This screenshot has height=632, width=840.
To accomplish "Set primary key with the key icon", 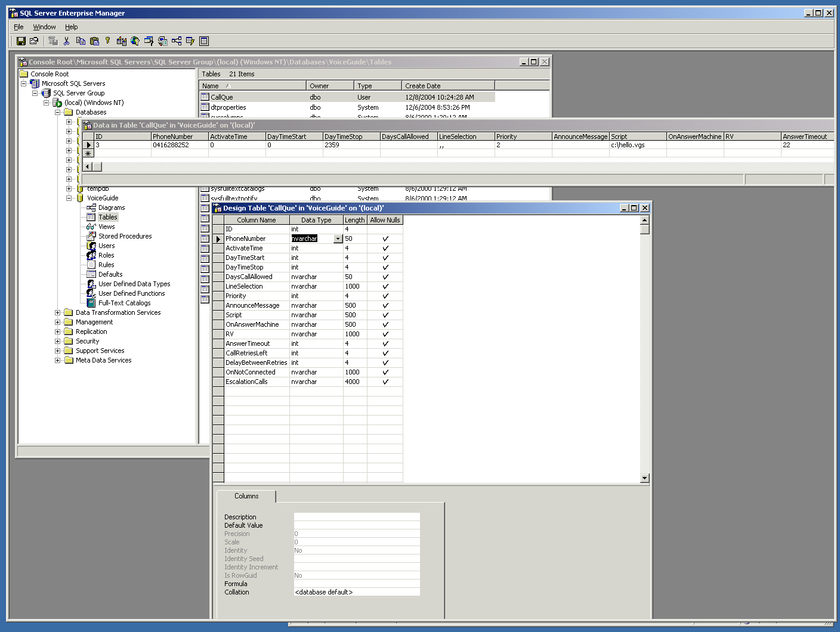I will pyautogui.click(x=108, y=41).
